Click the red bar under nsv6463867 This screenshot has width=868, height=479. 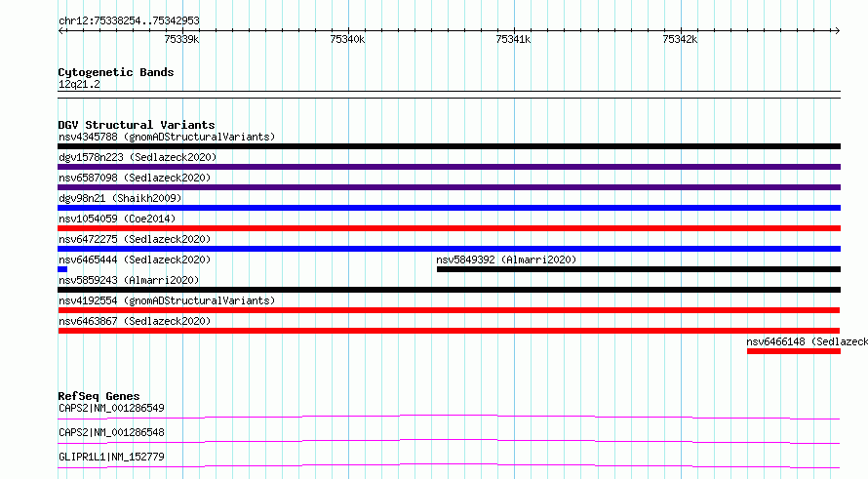click(x=449, y=331)
